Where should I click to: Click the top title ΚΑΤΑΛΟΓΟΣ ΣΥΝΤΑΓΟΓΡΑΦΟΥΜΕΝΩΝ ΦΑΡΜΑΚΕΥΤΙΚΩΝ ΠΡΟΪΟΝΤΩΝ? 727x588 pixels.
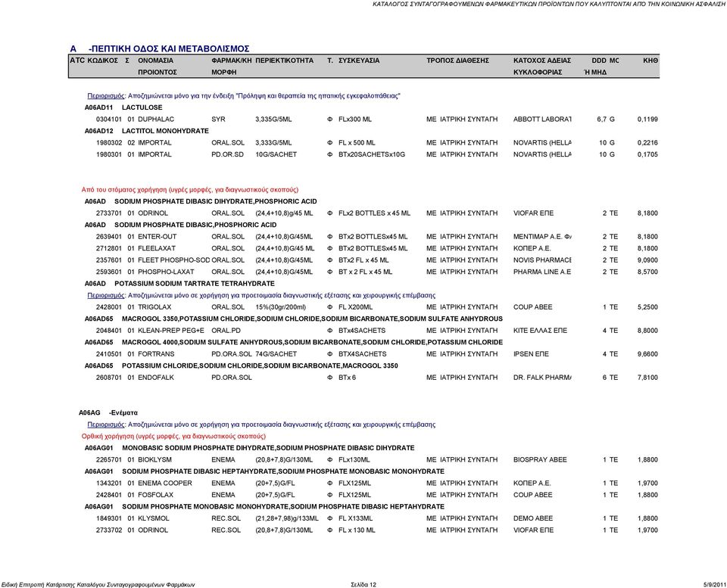point(550,5)
